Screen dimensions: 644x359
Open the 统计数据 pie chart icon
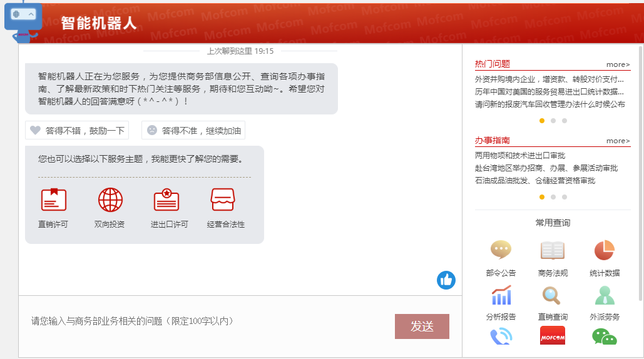click(x=604, y=250)
